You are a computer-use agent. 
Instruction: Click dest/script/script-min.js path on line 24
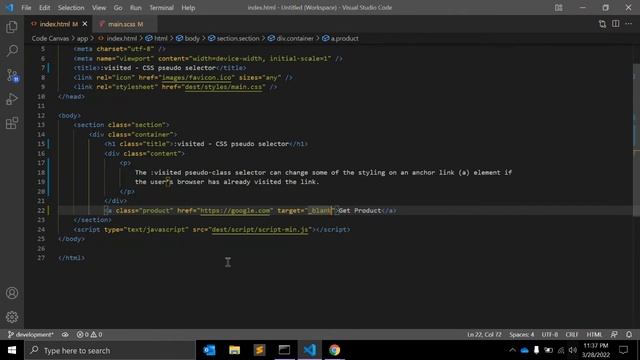(x=260, y=229)
